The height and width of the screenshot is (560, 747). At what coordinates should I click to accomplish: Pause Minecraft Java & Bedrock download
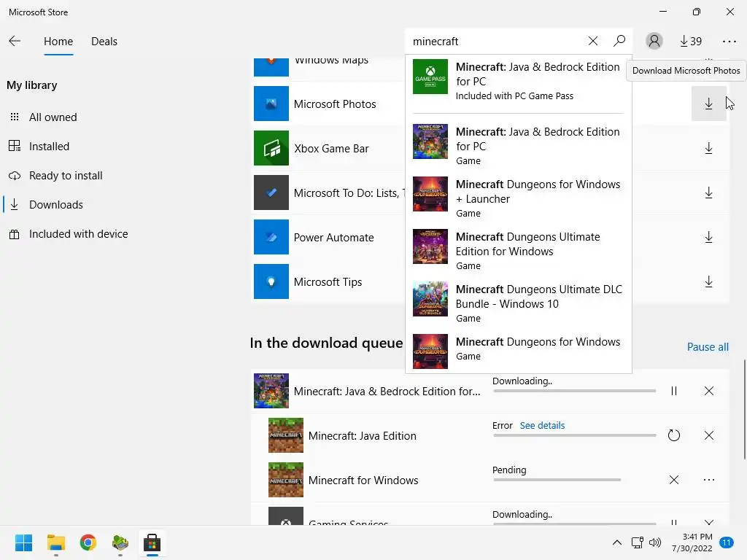point(673,391)
